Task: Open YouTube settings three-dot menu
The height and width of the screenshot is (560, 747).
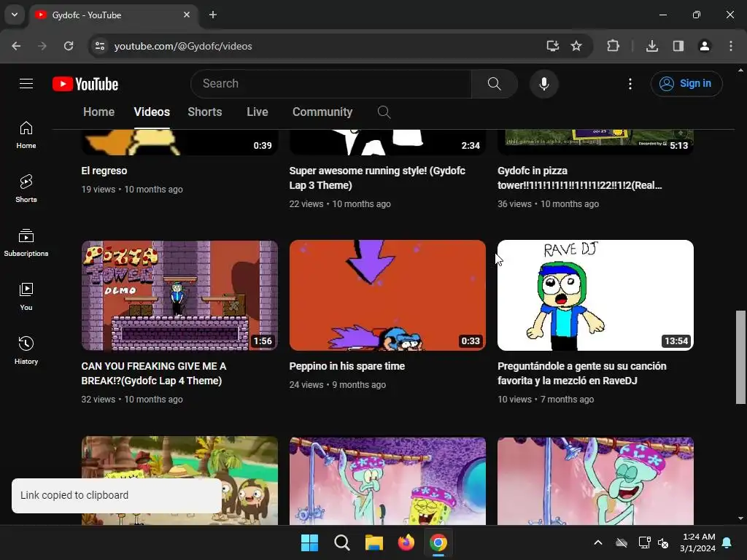Action: 630,84
